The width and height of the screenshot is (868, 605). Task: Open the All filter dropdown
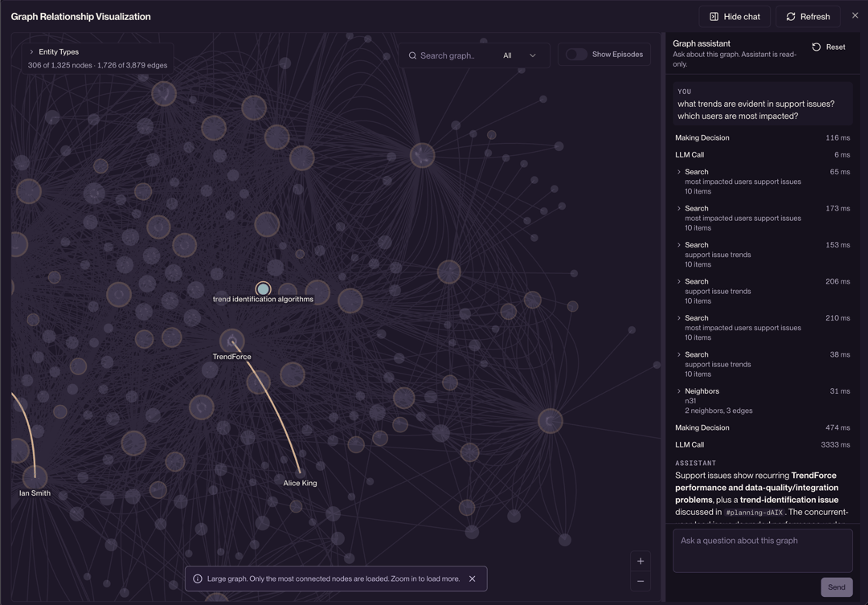click(x=519, y=55)
